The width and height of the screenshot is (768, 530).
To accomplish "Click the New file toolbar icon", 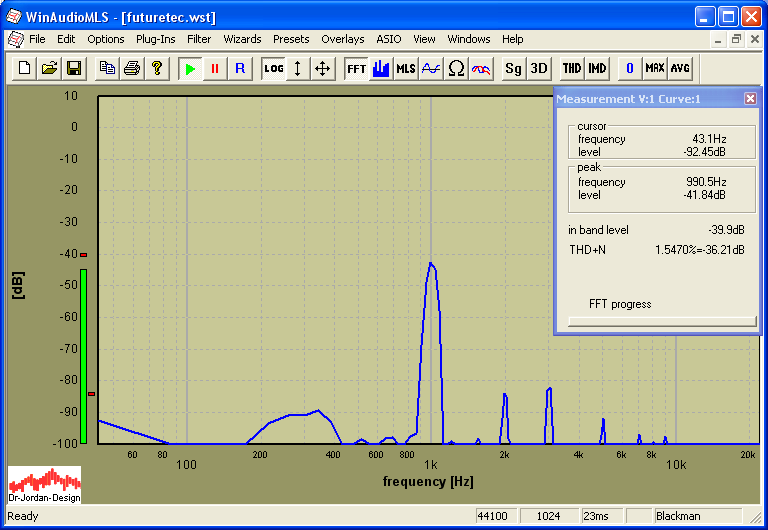I will [x=24, y=68].
